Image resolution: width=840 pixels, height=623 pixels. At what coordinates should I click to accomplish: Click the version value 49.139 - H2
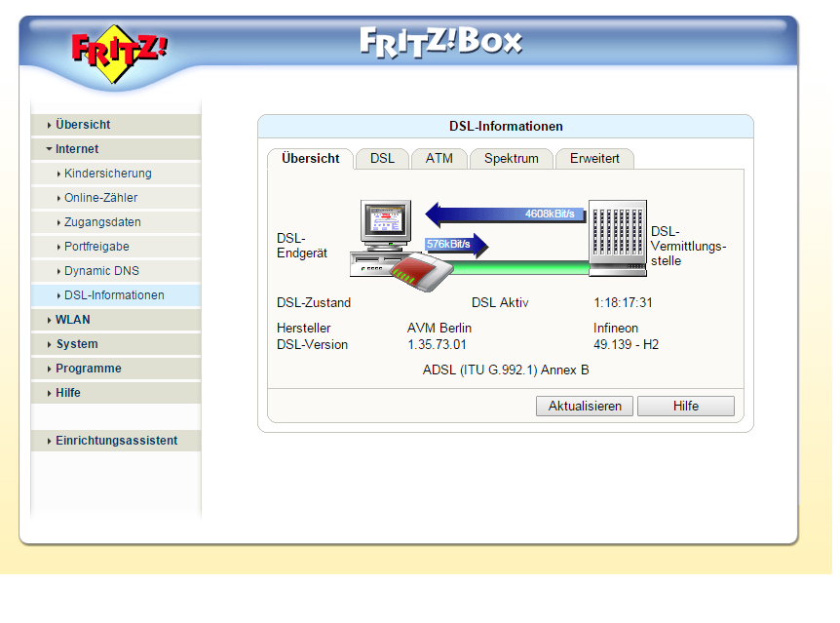pyautogui.click(x=627, y=345)
